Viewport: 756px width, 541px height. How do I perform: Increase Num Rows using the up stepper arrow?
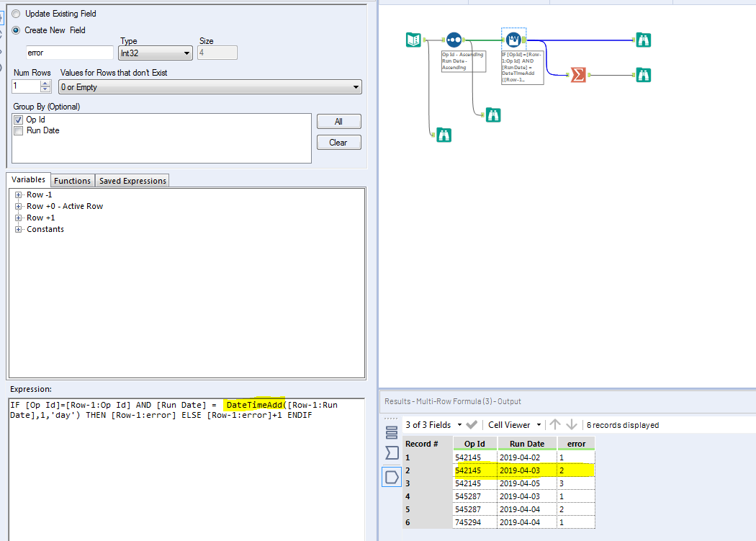click(44, 83)
